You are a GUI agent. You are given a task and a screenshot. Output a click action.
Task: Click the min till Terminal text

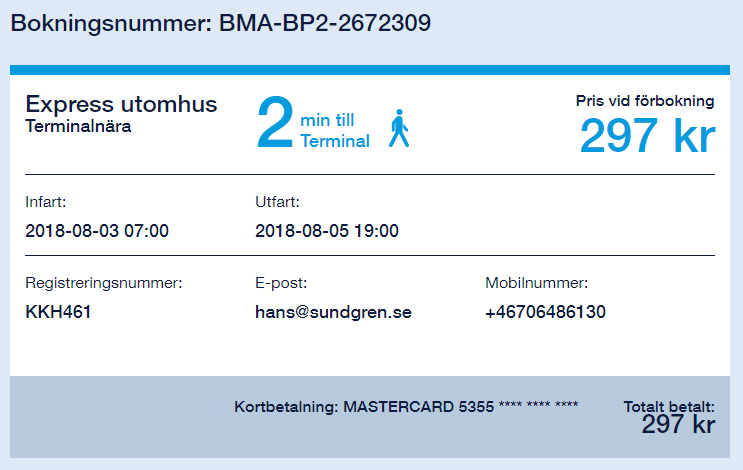point(335,130)
